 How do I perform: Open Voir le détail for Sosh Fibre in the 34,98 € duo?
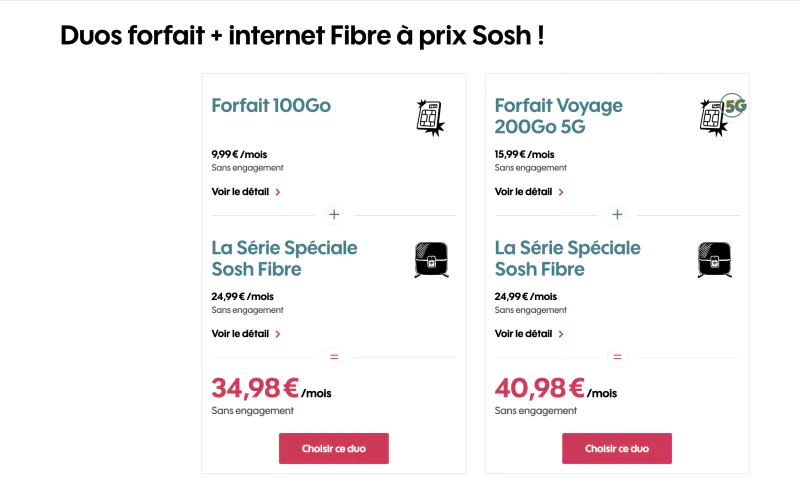click(246, 334)
